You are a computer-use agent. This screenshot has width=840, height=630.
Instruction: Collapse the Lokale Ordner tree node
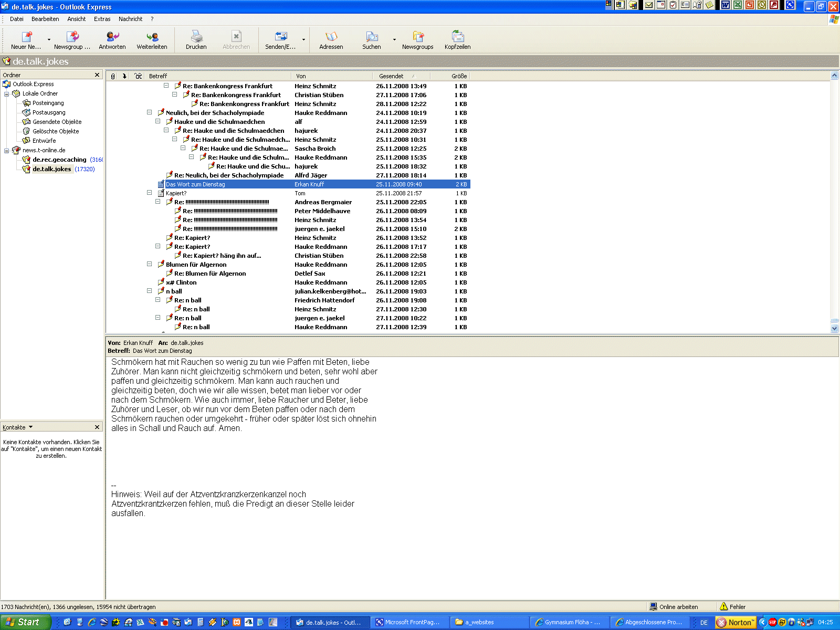(x=7, y=94)
